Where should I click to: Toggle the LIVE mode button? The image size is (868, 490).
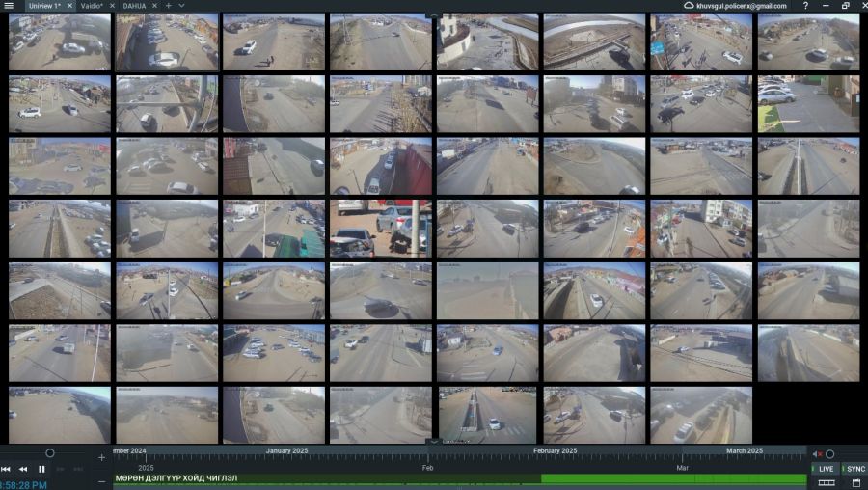[x=826, y=469]
